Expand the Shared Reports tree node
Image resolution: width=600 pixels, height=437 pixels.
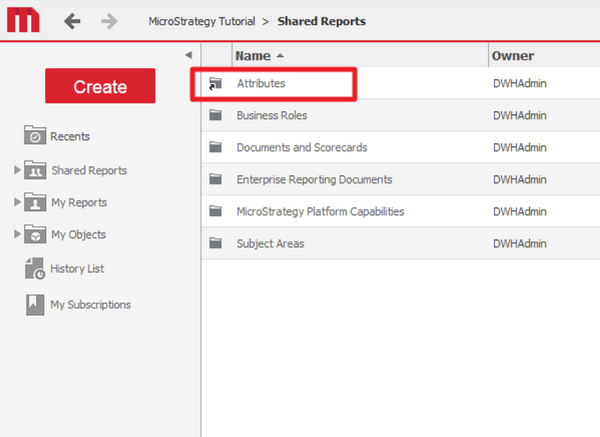[x=17, y=170]
